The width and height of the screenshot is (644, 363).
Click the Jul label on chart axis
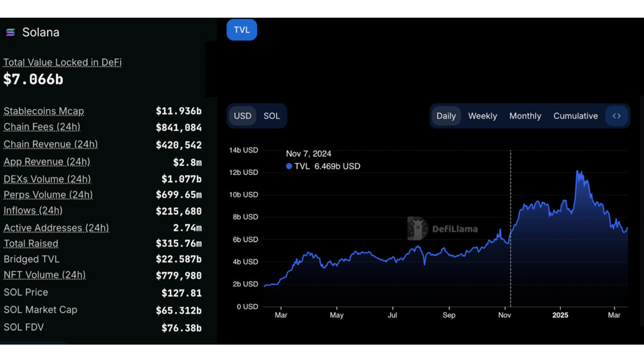[392, 315]
